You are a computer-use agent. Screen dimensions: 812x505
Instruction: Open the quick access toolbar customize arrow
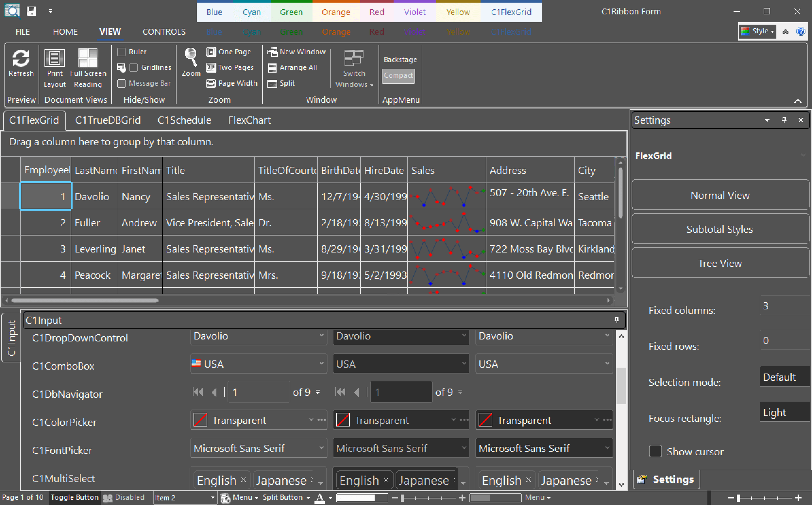pyautogui.click(x=51, y=11)
